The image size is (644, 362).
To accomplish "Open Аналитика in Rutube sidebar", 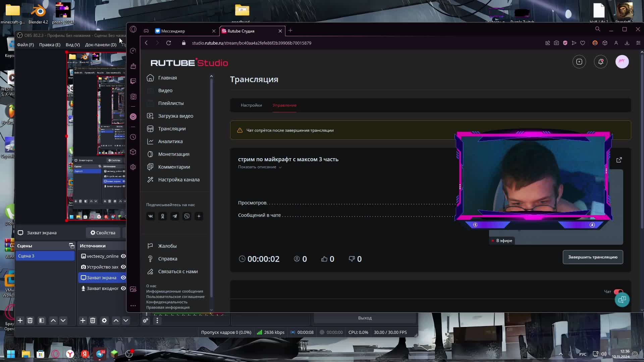I will [x=170, y=141].
